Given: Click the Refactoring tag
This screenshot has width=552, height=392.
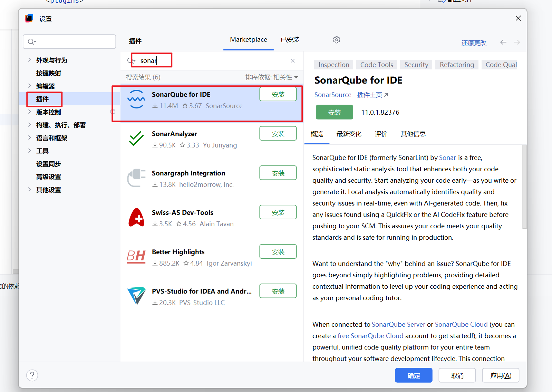Looking at the screenshot, I should pyautogui.click(x=457, y=65).
